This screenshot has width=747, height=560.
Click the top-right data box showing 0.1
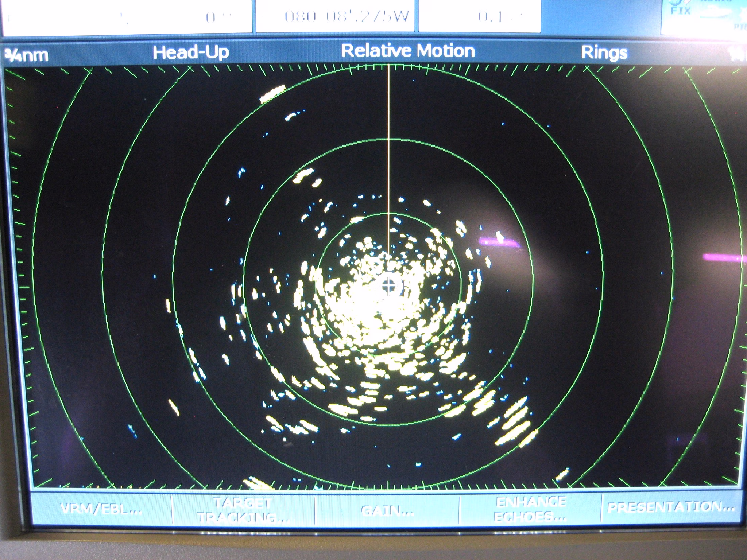click(x=479, y=16)
